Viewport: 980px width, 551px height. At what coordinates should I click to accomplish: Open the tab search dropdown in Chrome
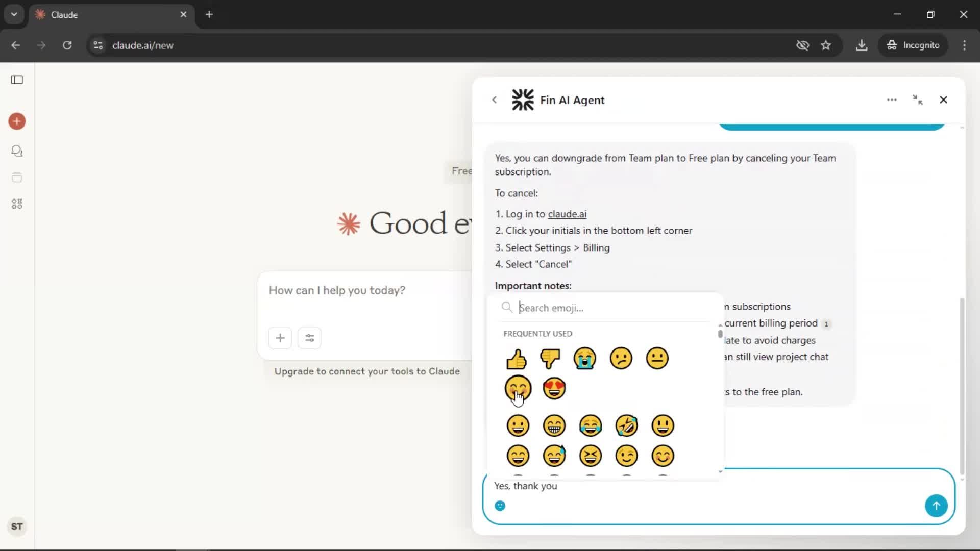coord(14,14)
